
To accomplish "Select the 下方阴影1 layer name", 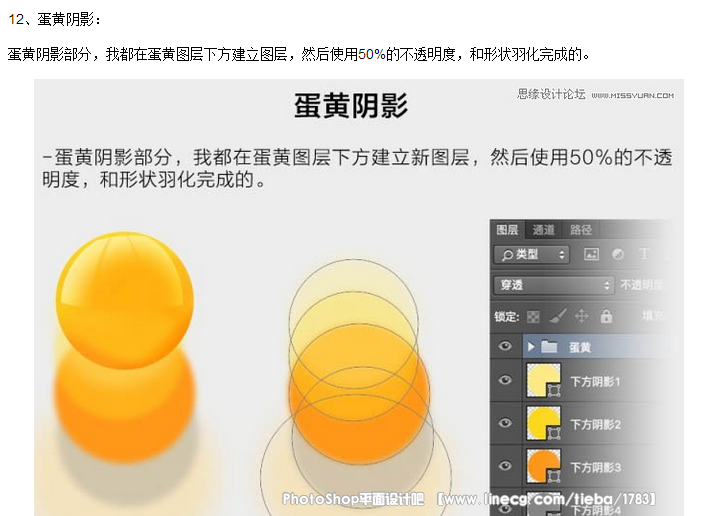I will point(595,382).
